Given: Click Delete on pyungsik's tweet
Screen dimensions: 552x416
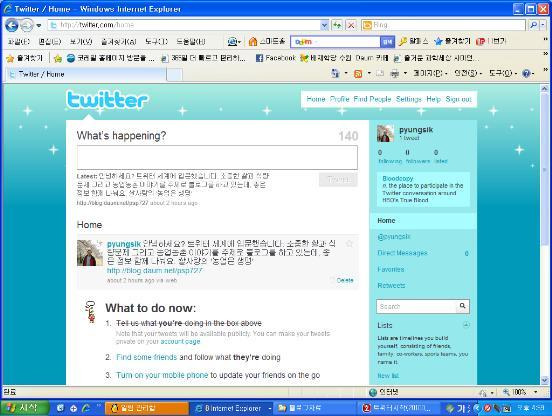Looking at the screenshot, I should click(345, 280).
